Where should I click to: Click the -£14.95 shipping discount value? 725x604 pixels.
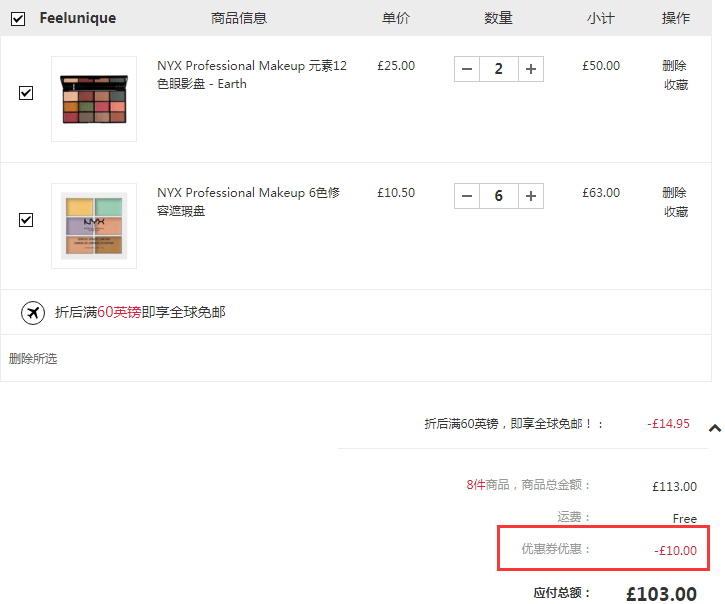coord(668,424)
